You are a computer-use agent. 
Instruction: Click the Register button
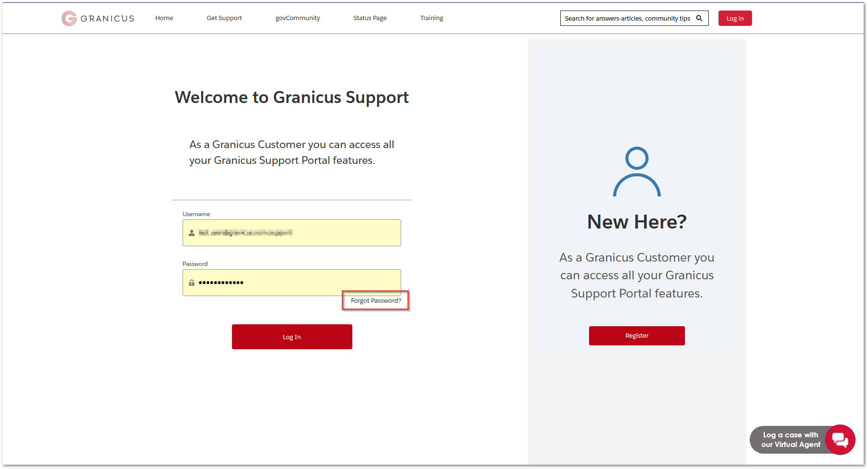coord(637,335)
